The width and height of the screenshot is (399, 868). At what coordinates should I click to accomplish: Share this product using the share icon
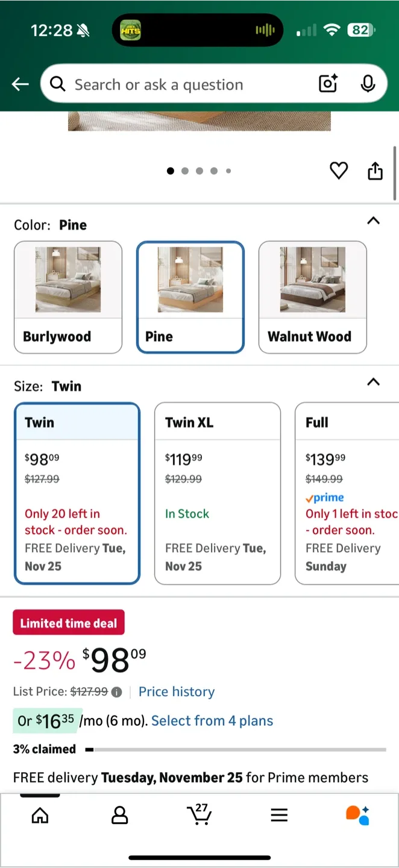375,171
